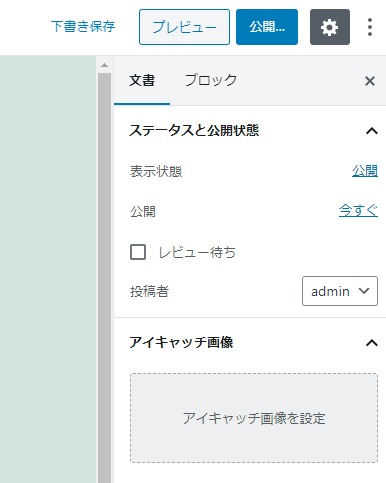Screen dimensions: 386x483
Task: Open the 投稿者 admin dropdown
Action: pyautogui.click(x=340, y=291)
